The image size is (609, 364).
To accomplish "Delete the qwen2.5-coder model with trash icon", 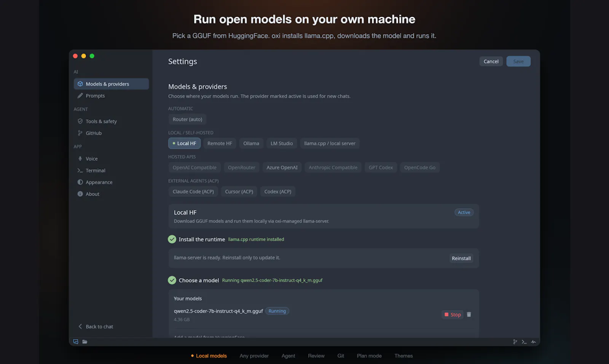I will (469, 315).
